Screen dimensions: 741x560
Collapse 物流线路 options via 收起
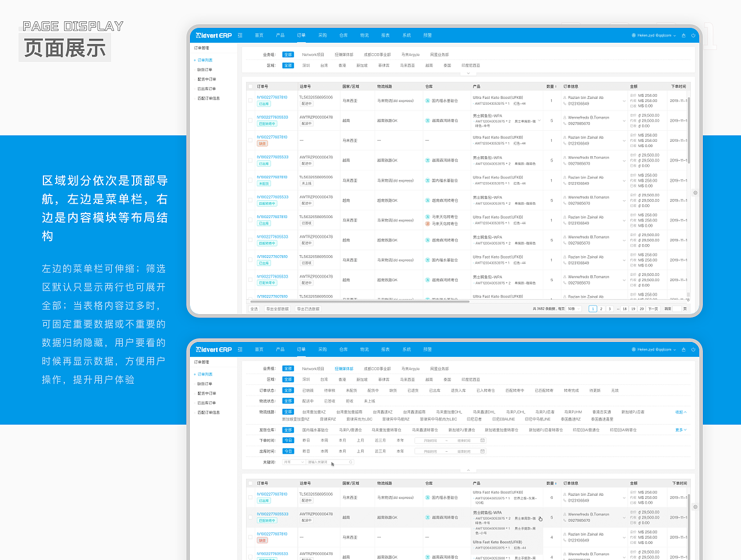click(x=681, y=412)
